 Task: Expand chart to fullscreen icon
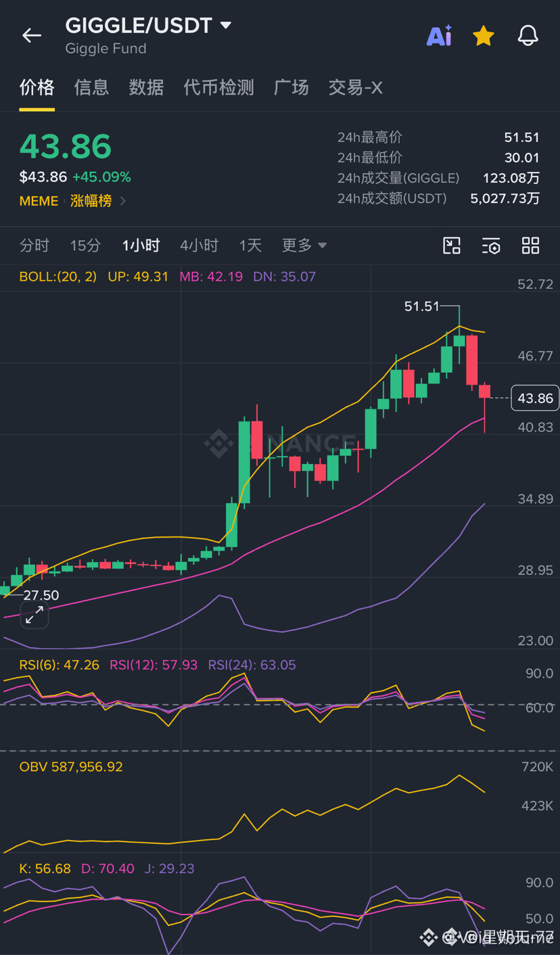(34, 615)
